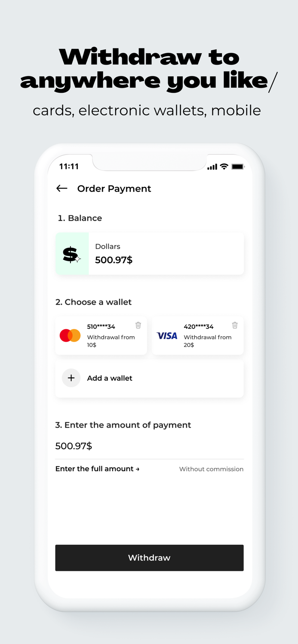Viewport: 298px width, 644px height.
Task: Click the Mastercard logo on the 510 card
Action: (70, 335)
